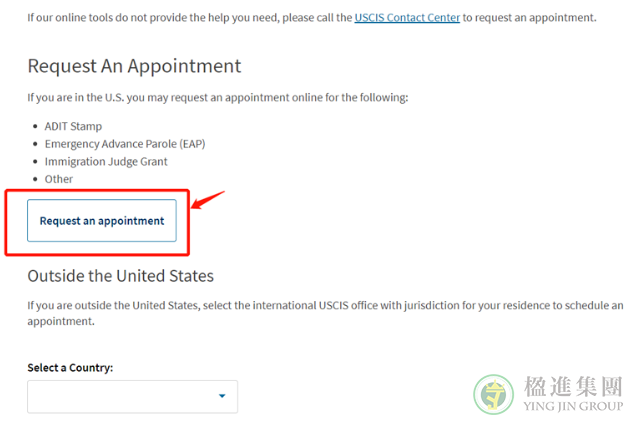This screenshot has width=633, height=425.
Task: Open the USCIS Contact Center link
Action: pos(407,18)
